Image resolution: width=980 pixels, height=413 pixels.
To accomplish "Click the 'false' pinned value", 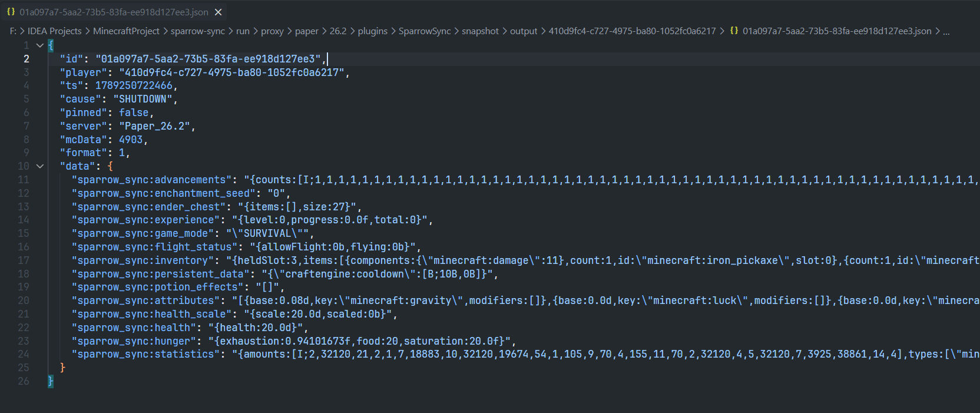I will coord(134,113).
